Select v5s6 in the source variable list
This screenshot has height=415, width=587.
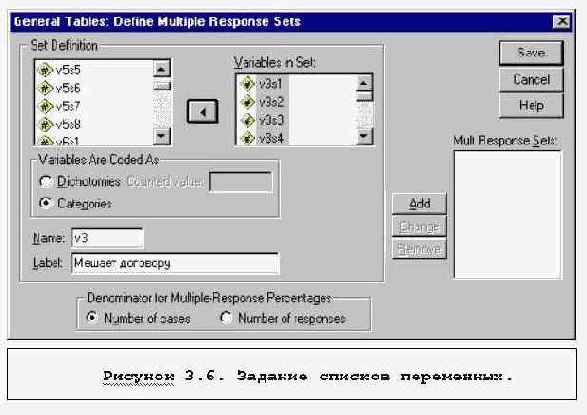tap(68, 88)
